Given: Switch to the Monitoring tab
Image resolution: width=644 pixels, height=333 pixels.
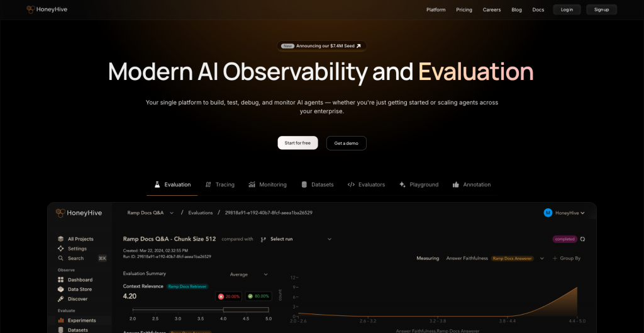Looking at the screenshot, I should click(x=267, y=184).
